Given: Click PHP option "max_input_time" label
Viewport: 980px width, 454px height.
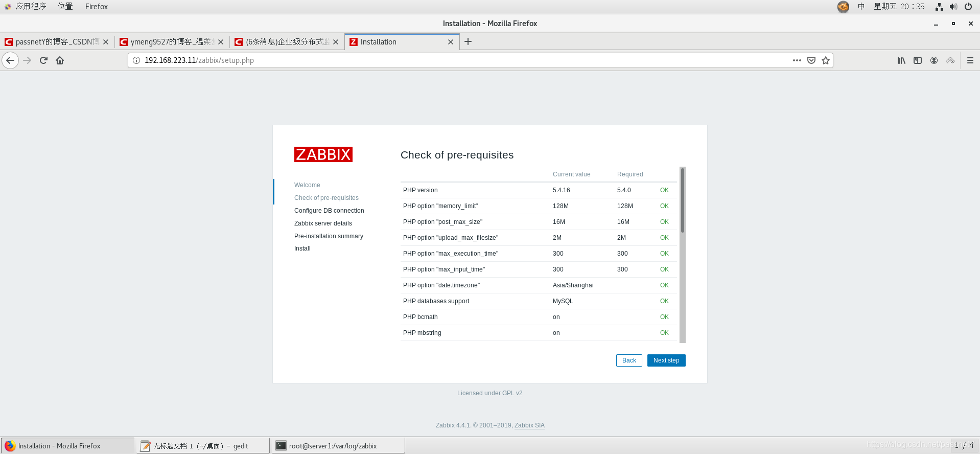Looking at the screenshot, I should coord(444,269).
